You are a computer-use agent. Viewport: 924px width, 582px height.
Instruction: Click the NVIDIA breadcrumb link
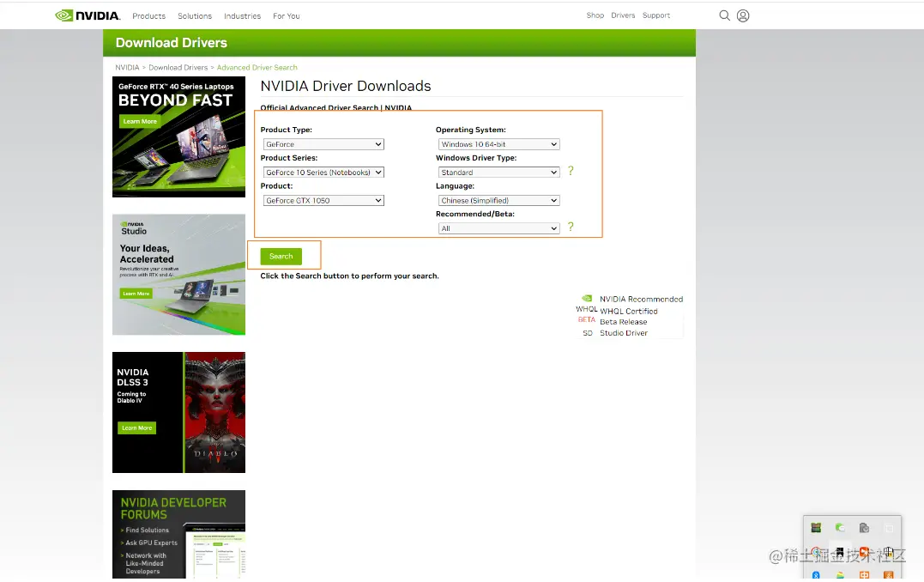point(127,68)
